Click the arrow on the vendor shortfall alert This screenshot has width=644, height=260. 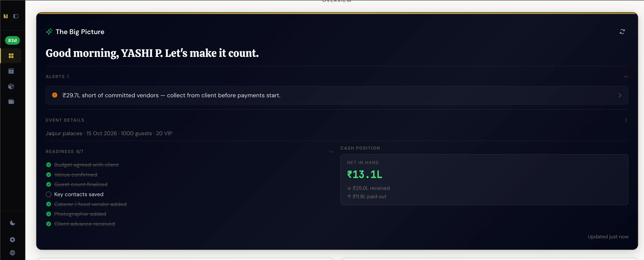click(x=620, y=95)
